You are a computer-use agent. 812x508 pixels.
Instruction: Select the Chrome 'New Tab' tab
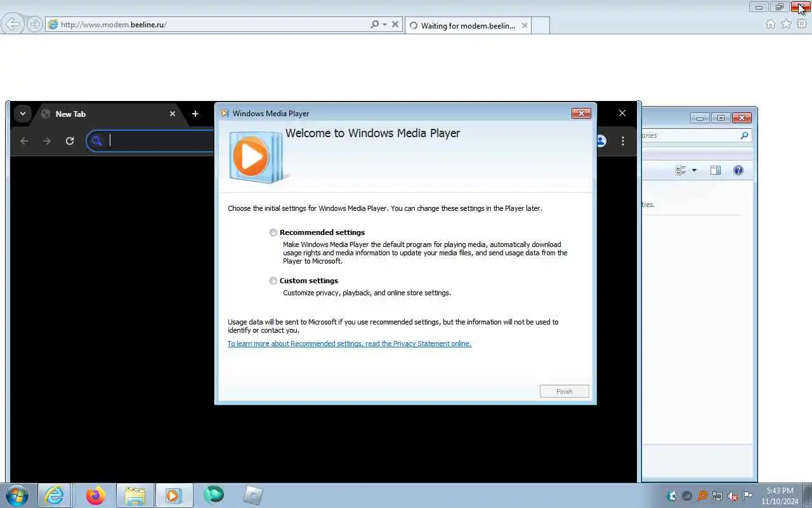[108, 114]
